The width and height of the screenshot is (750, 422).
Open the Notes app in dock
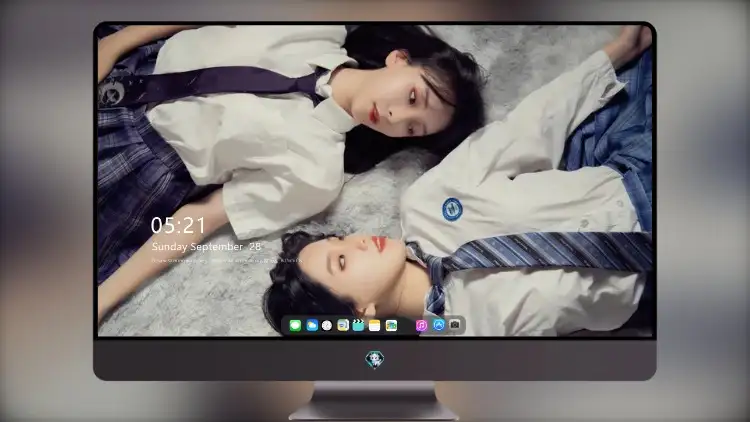pyautogui.click(x=375, y=326)
